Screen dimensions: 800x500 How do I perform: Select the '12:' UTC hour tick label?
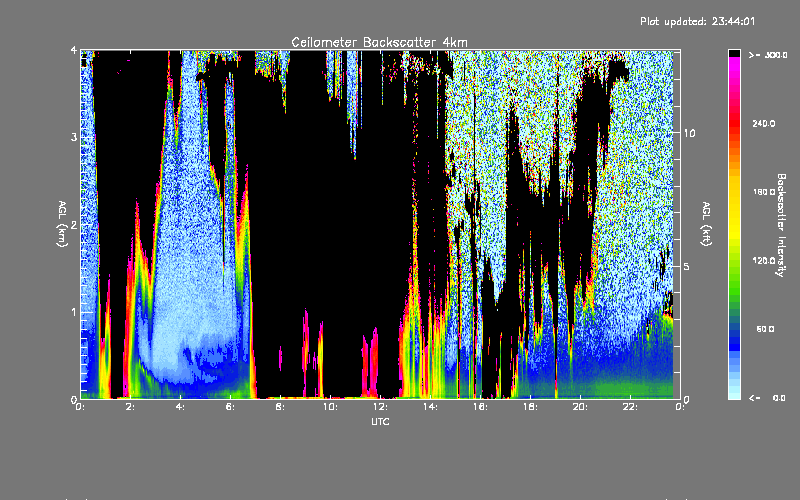pos(380,407)
